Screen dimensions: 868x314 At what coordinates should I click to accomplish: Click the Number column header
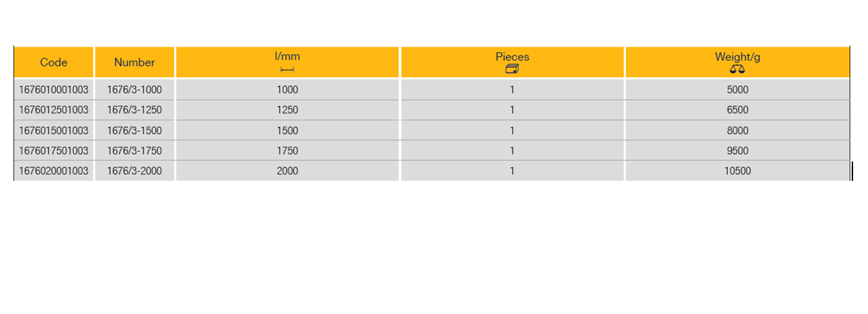tap(135, 62)
